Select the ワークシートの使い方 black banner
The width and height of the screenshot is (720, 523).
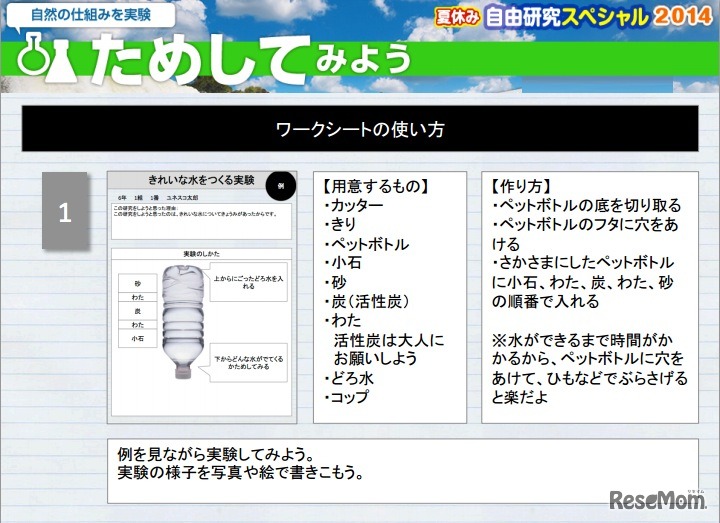pyautogui.click(x=360, y=129)
